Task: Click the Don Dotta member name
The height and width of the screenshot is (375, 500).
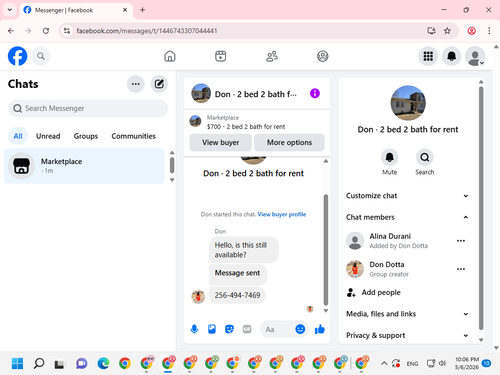Action: click(x=387, y=264)
